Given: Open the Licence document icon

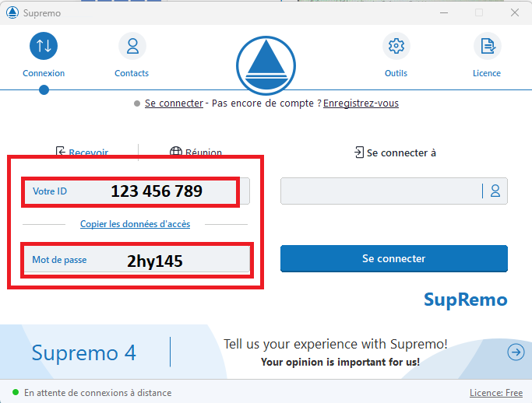Looking at the screenshot, I should 487,46.
